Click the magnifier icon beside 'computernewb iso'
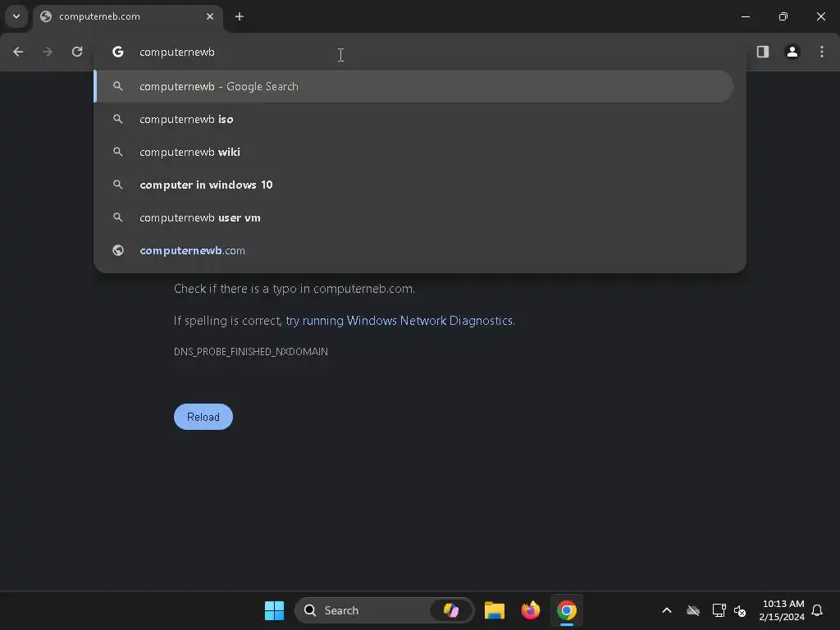Viewport: 840px width, 630px height. 118,119
